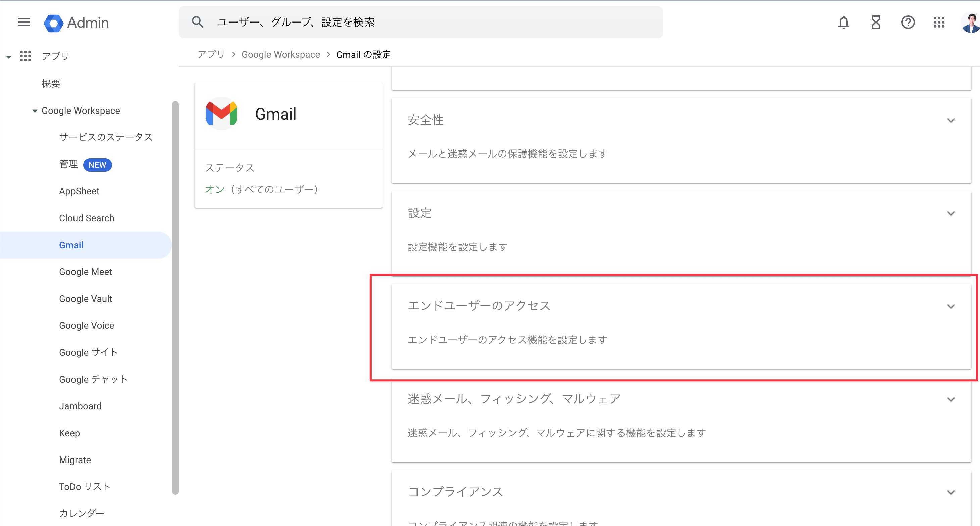Open the hourglass tasks icon

pyautogui.click(x=876, y=23)
